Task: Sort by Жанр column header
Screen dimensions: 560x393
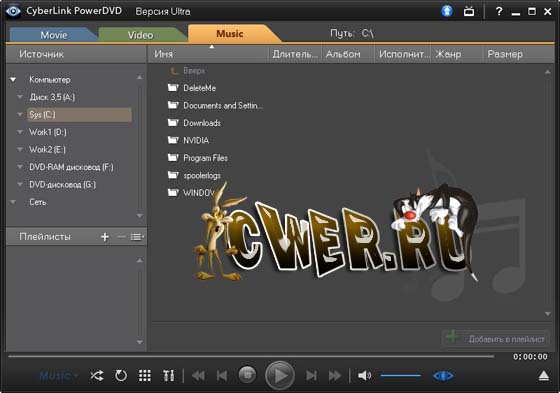Action: click(457, 54)
